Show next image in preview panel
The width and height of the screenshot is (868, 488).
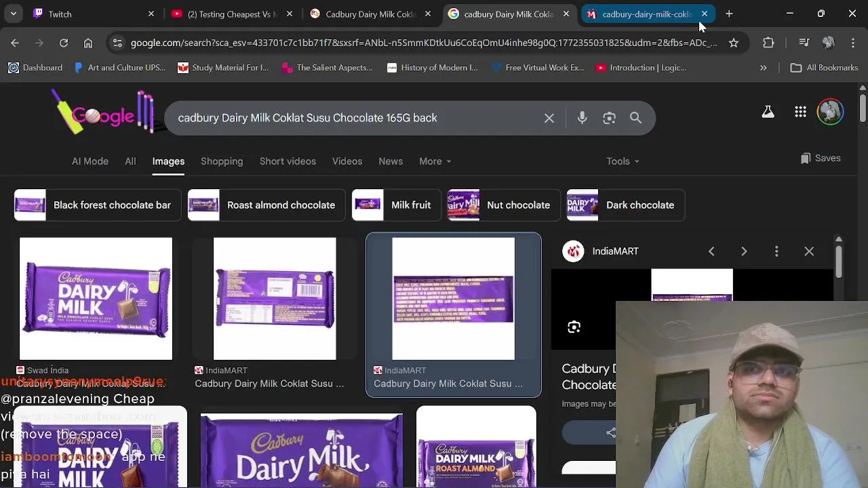744,251
